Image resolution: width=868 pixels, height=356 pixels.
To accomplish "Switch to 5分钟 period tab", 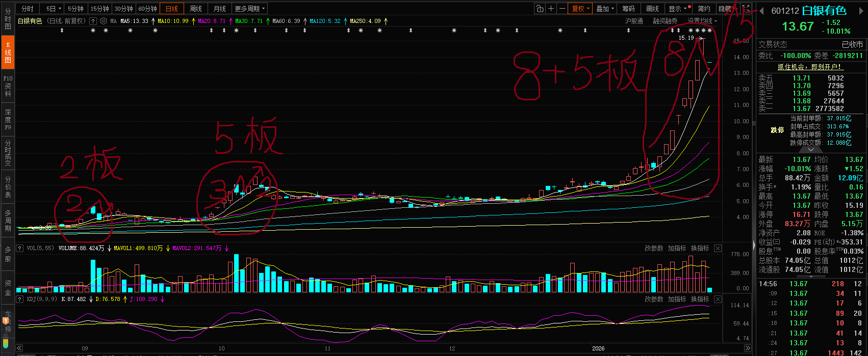I will 75,9.
